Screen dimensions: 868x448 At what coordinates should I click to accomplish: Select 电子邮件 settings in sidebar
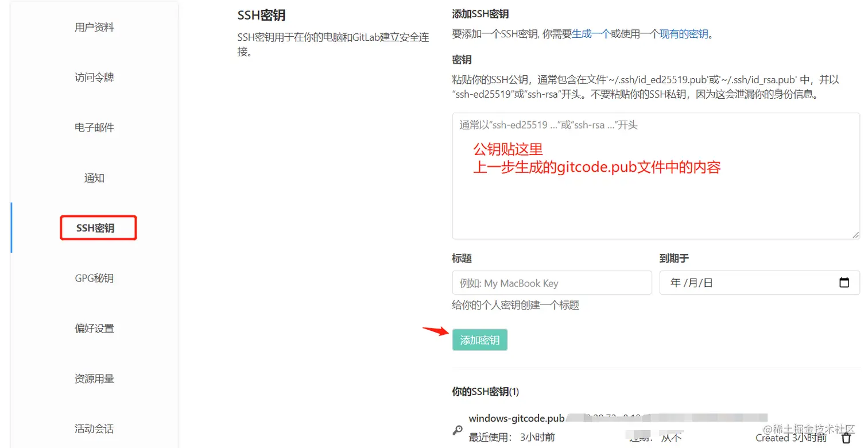pos(94,128)
